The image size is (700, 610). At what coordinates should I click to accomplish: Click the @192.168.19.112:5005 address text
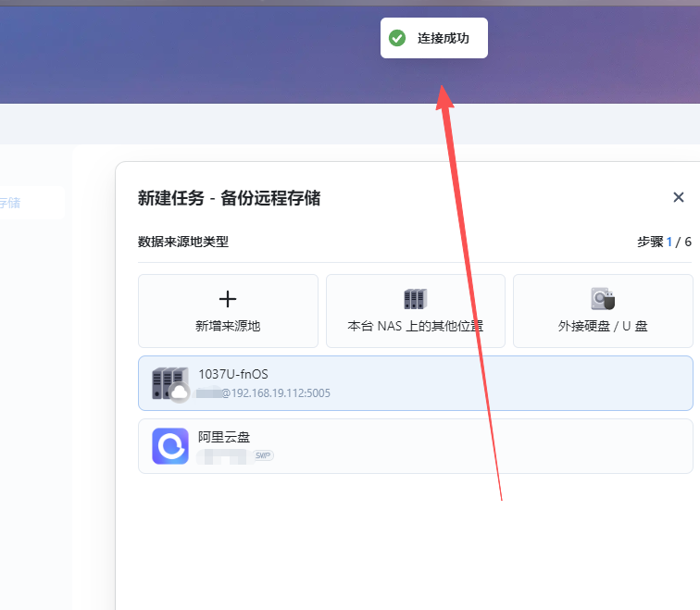tap(276, 393)
